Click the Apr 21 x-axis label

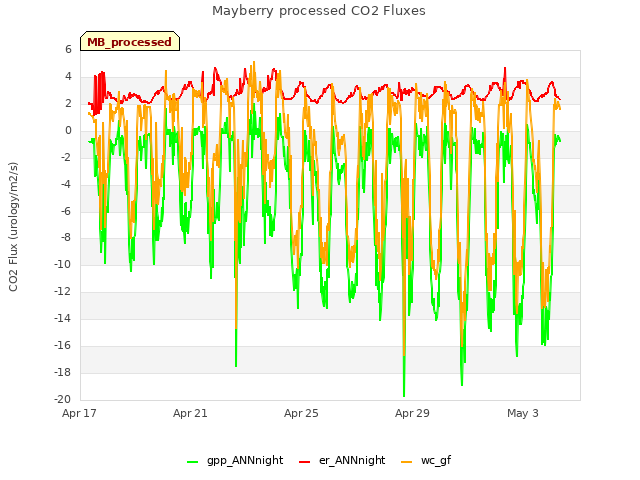pyautogui.click(x=190, y=413)
